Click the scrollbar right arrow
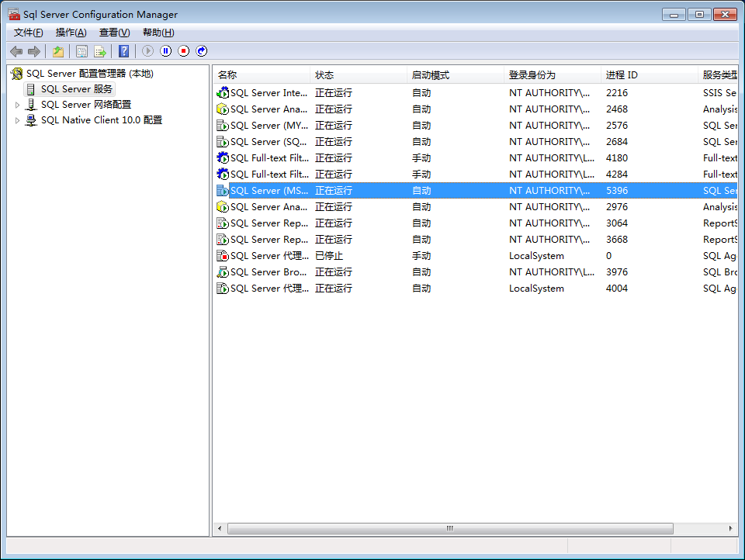The height and width of the screenshot is (560, 745). [730, 529]
